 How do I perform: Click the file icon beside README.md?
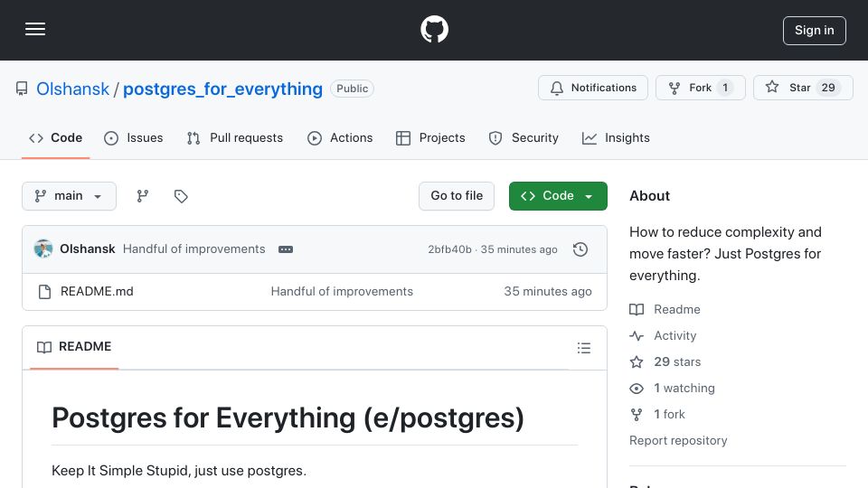point(45,292)
